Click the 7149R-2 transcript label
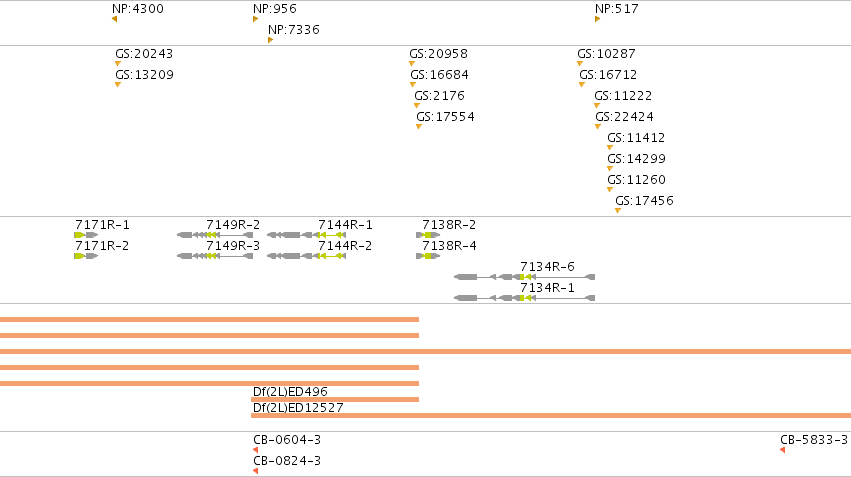Screen dimensions: 851x477 233,225
